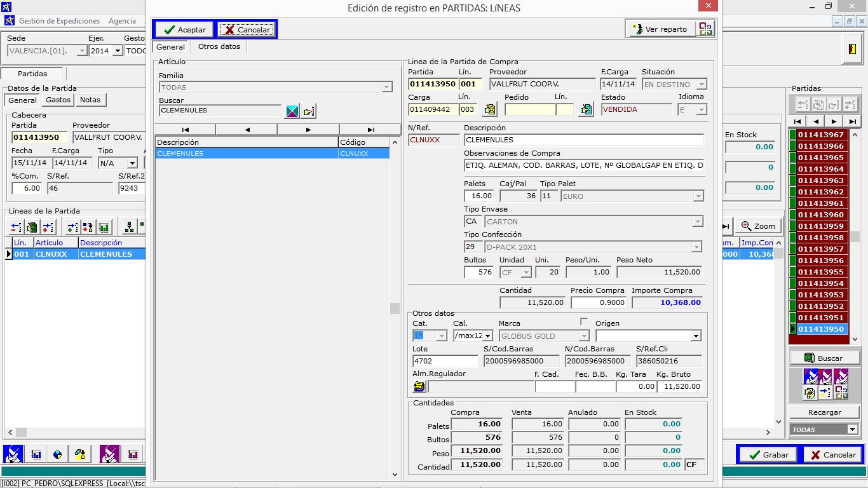Open the Cal. dropdown showing /max12
This screenshot has width=868, height=488.
[487, 335]
